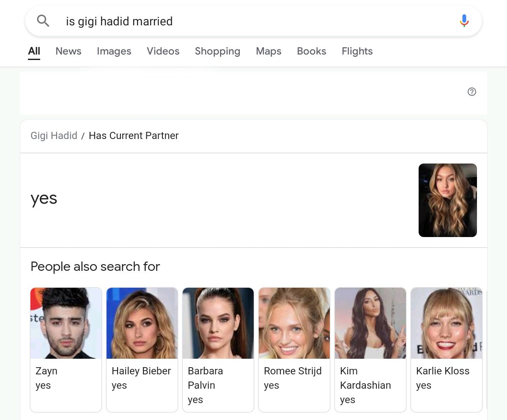Click the Karlie Kloss name link
The image size is (507, 420).
click(443, 371)
